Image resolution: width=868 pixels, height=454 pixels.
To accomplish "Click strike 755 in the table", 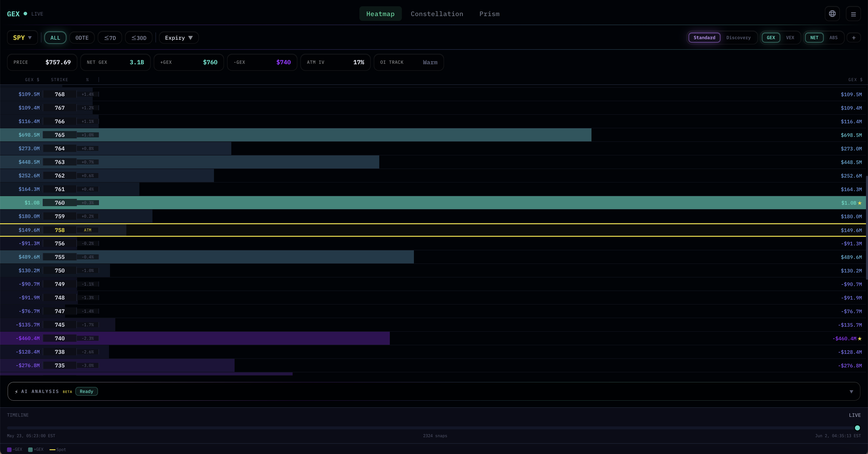I will [60, 257].
